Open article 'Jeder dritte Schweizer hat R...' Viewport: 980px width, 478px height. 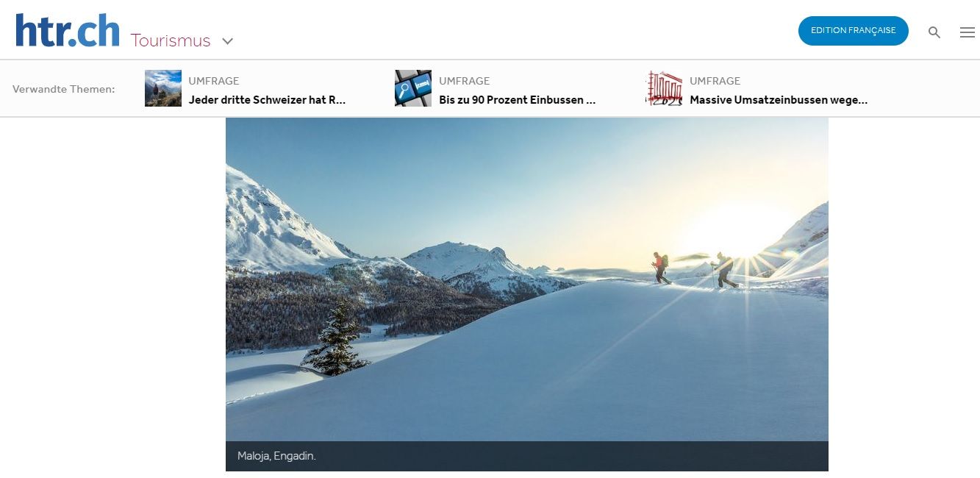[x=267, y=100]
